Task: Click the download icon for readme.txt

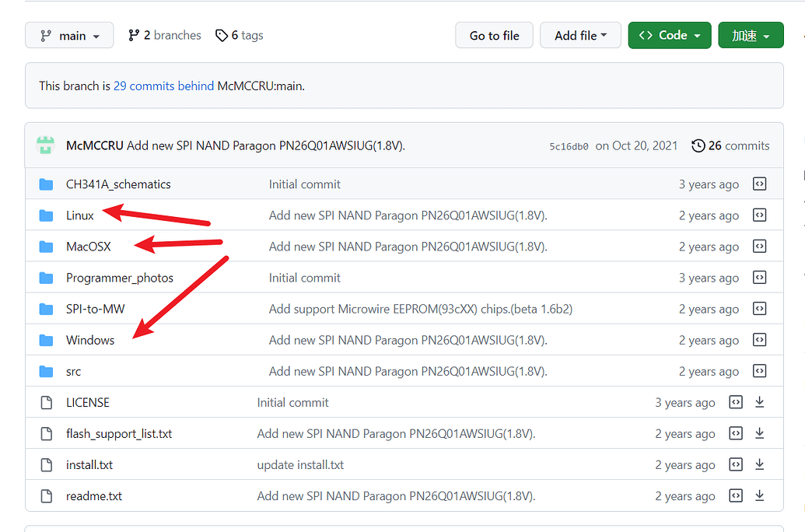Action: pos(760,495)
